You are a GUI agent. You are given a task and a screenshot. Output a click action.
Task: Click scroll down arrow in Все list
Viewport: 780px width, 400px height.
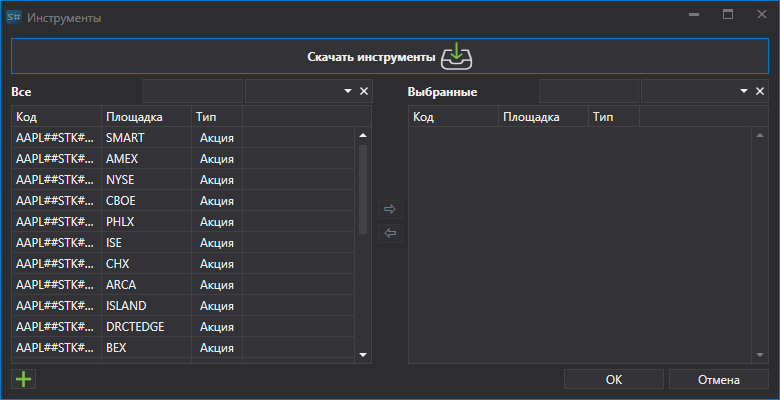363,355
